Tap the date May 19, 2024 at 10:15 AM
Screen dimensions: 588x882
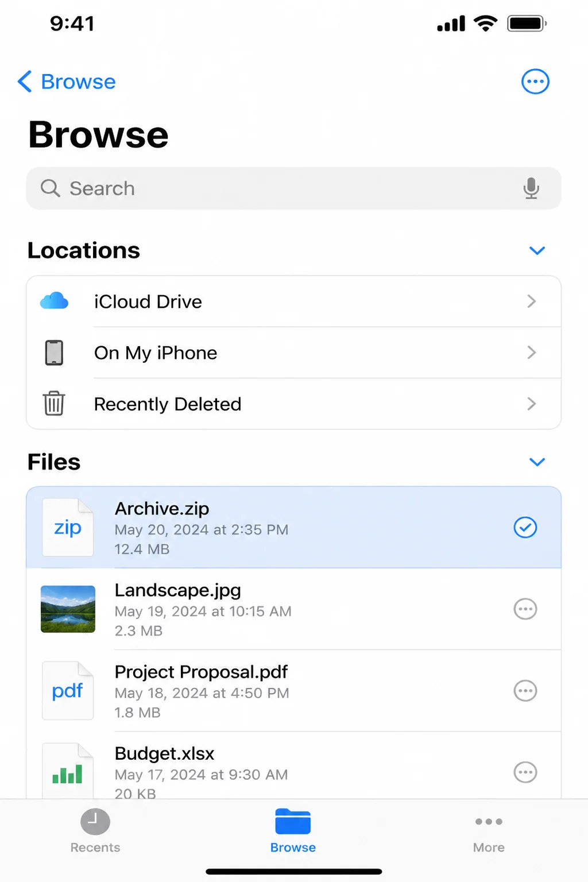pos(203,611)
